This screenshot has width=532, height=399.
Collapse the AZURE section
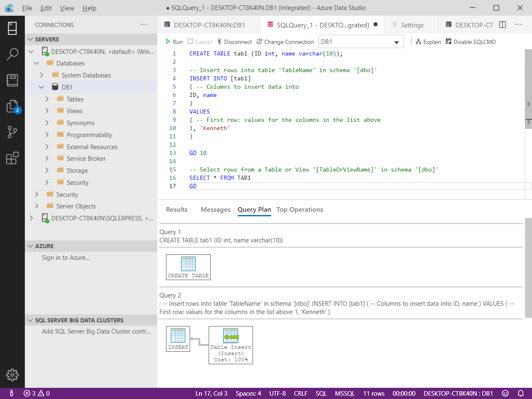tap(30, 246)
